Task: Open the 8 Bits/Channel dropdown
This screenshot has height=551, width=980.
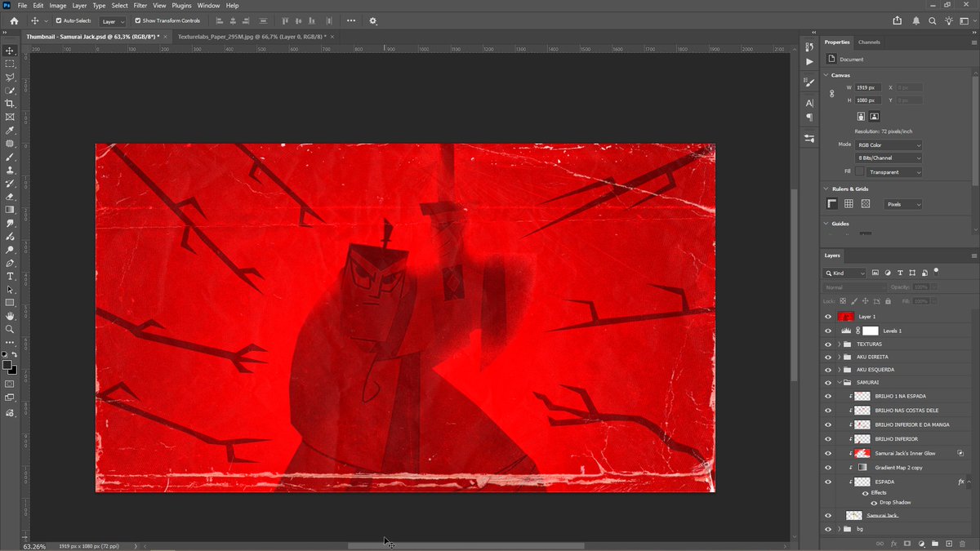Action: [x=889, y=158]
